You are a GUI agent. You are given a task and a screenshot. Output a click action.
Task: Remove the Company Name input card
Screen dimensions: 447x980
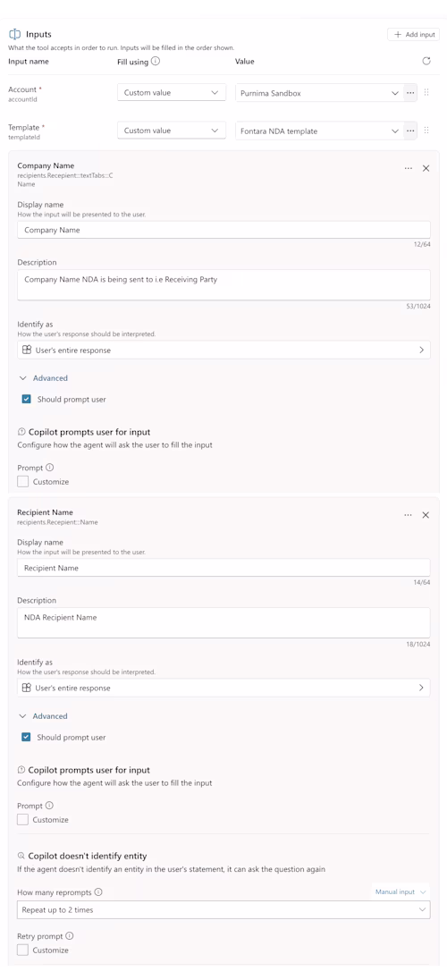(426, 168)
